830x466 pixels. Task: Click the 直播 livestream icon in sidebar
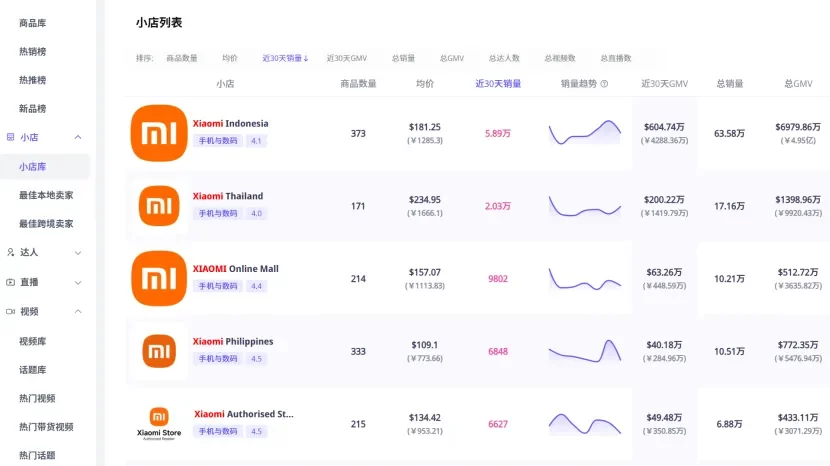[x=11, y=282]
